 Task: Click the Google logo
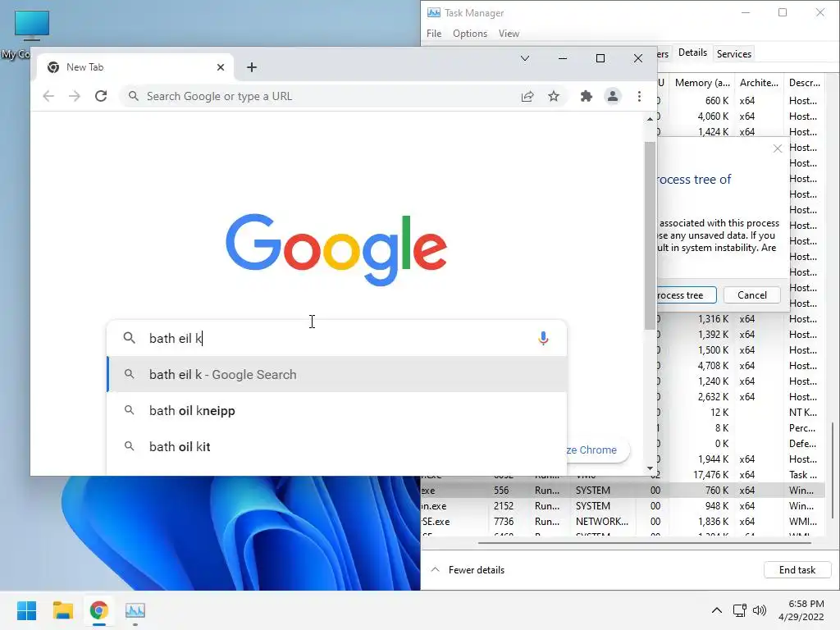[x=336, y=249]
